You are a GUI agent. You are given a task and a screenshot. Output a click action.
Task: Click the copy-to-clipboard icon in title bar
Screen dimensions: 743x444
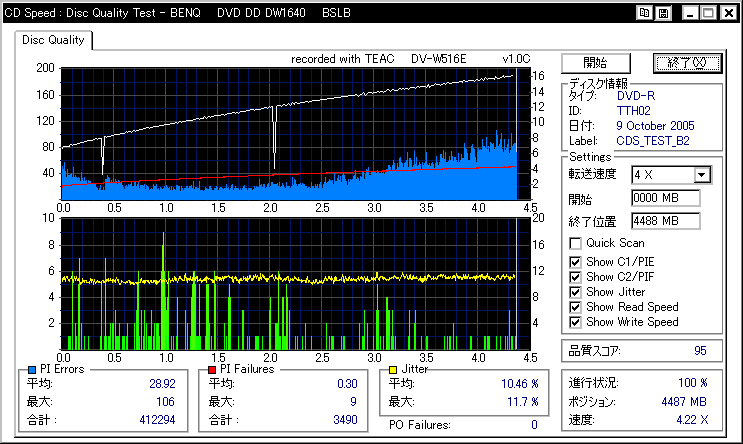(x=644, y=13)
